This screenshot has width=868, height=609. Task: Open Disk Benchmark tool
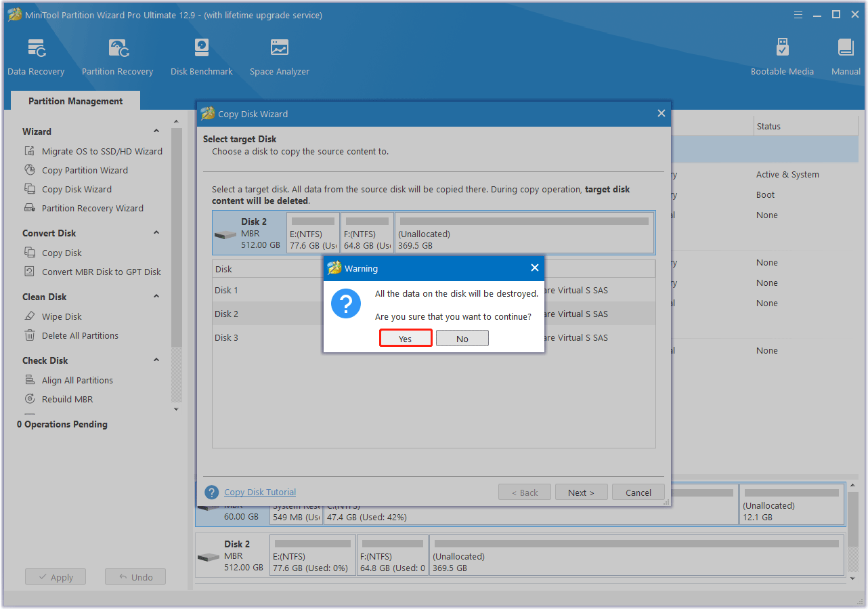click(201, 57)
